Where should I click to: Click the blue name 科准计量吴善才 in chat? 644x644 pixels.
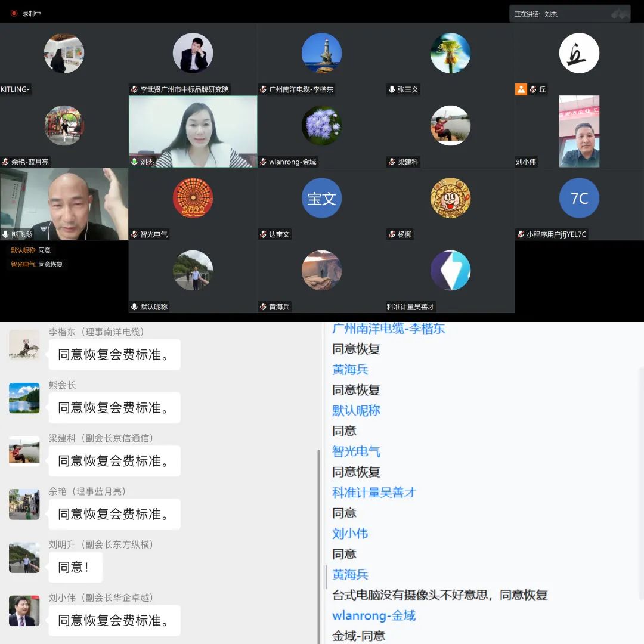point(374,493)
